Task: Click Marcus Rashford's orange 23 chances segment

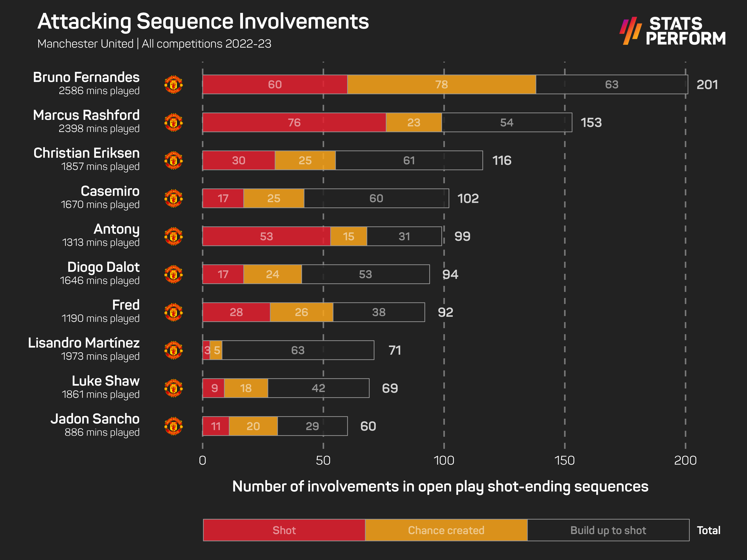Action: pyautogui.click(x=414, y=122)
